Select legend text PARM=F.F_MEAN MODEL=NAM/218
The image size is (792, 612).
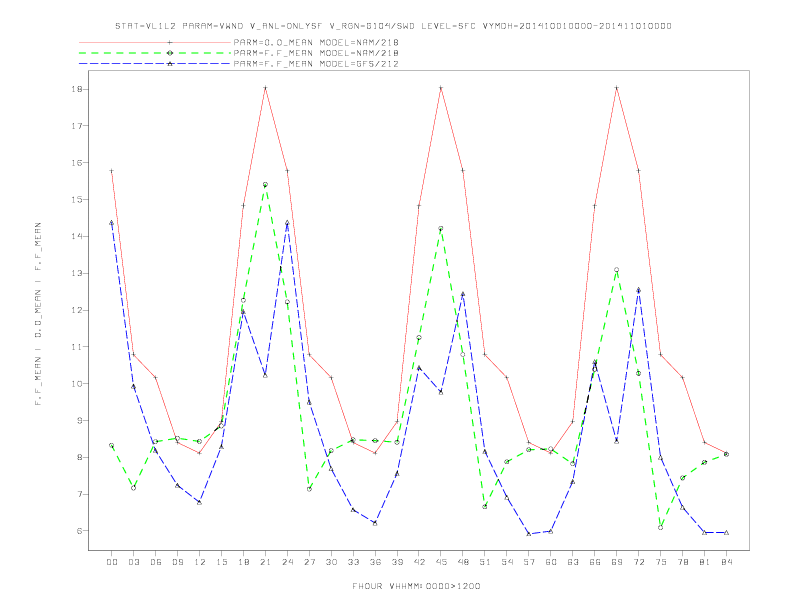pyautogui.click(x=316, y=53)
